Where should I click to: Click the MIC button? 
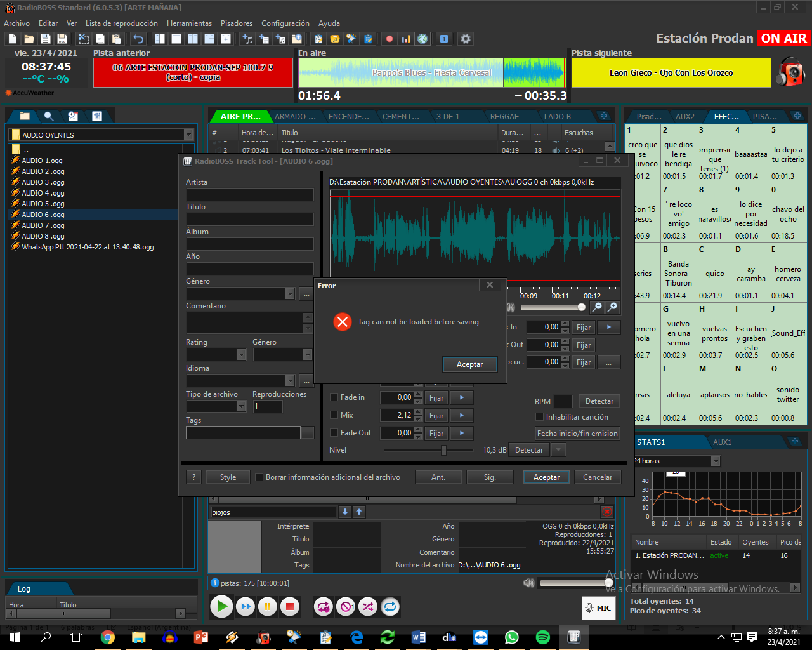coord(599,607)
